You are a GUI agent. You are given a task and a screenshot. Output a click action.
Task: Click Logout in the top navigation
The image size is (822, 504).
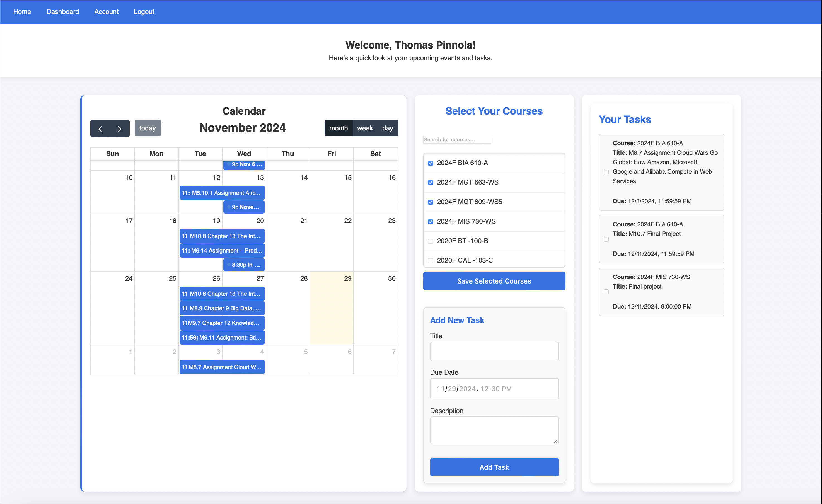[x=144, y=12]
